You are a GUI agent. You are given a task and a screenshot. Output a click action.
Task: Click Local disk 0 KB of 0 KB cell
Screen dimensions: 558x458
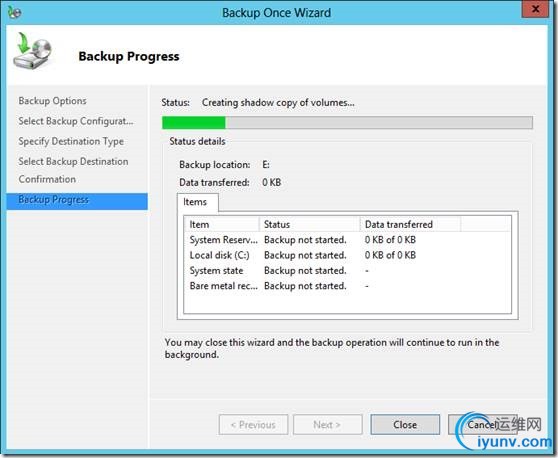click(x=390, y=255)
